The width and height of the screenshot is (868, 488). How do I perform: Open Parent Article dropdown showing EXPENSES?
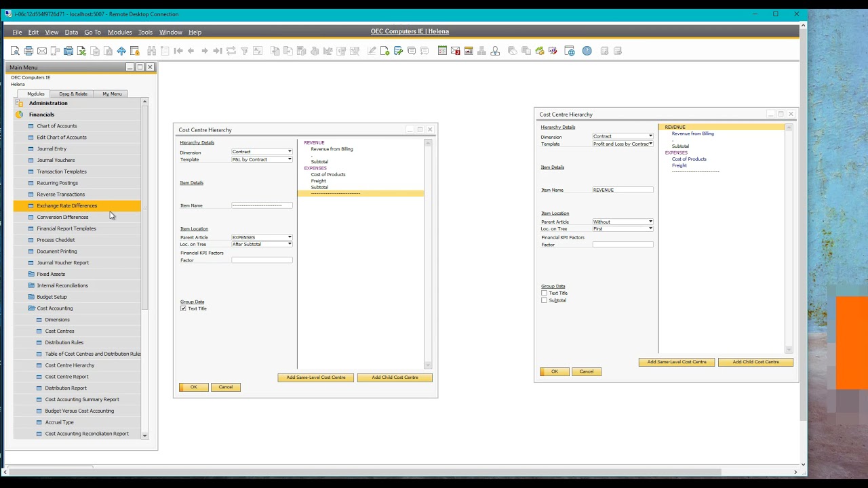(290, 237)
